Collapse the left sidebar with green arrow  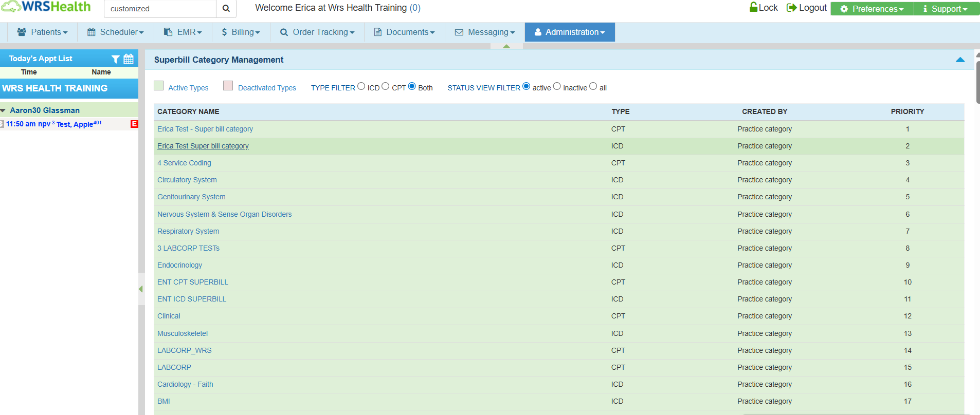[x=140, y=289]
